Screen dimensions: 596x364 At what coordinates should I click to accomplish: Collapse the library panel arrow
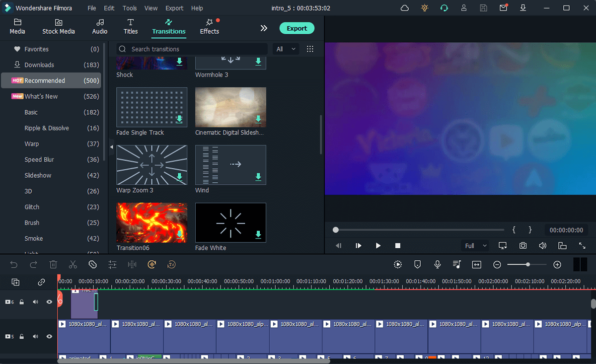coord(111,147)
